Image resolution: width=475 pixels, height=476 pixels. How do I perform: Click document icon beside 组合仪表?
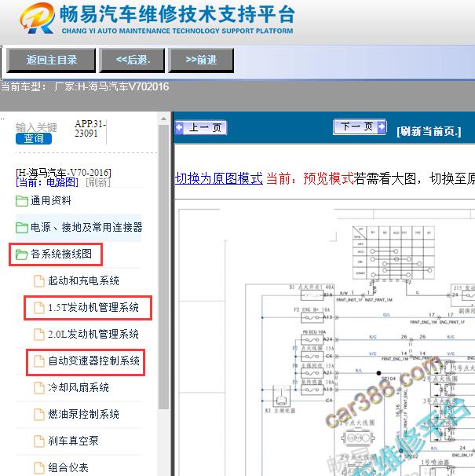click(38, 468)
